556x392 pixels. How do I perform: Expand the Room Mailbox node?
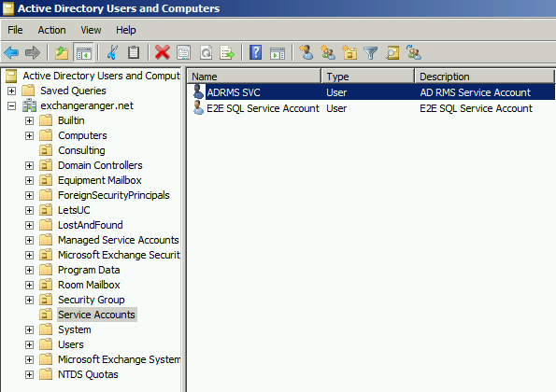(x=29, y=285)
